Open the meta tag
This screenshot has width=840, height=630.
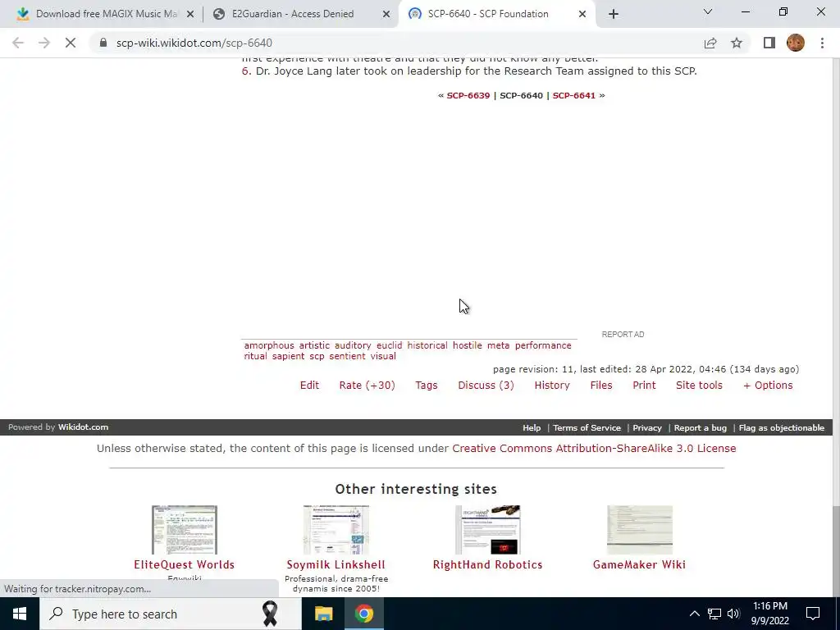tap(498, 345)
